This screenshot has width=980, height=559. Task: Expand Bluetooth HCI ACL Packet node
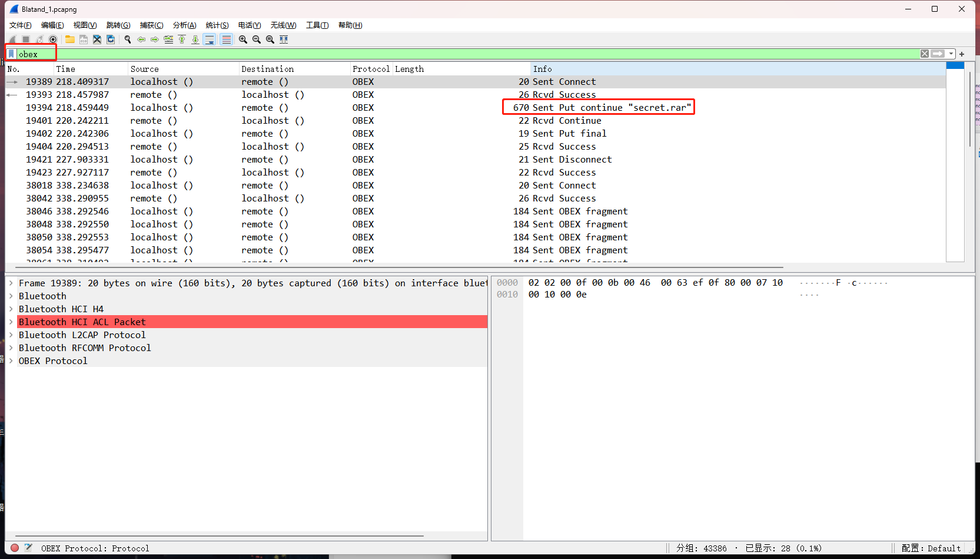click(x=11, y=322)
